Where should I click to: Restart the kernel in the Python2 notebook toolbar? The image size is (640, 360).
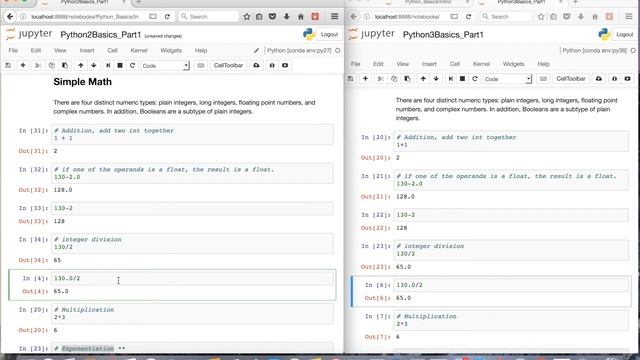[x=132, y=65]
